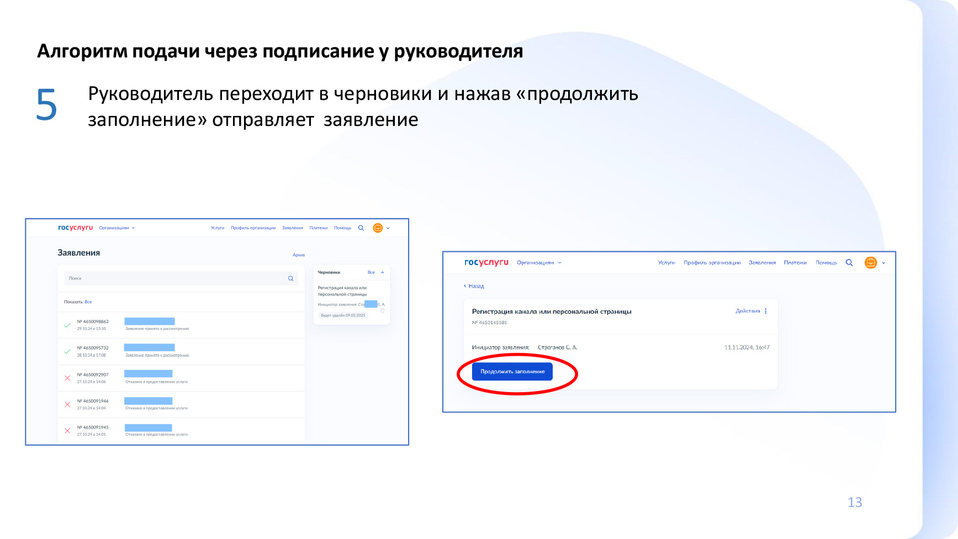Click the header search magnifier on the Заявления page
This screenshot has width=958, height=539.
pyautogui.click(x=361, y=228)
